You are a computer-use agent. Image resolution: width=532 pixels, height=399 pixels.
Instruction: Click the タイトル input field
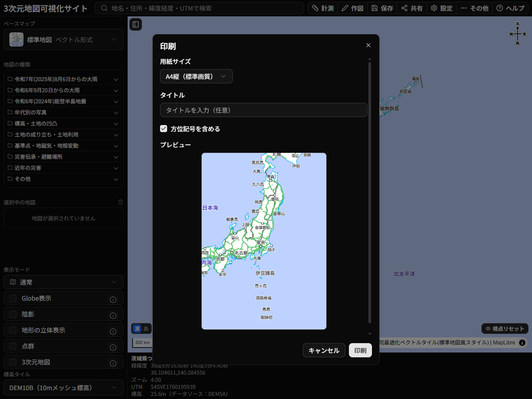[x=263, y=110]
